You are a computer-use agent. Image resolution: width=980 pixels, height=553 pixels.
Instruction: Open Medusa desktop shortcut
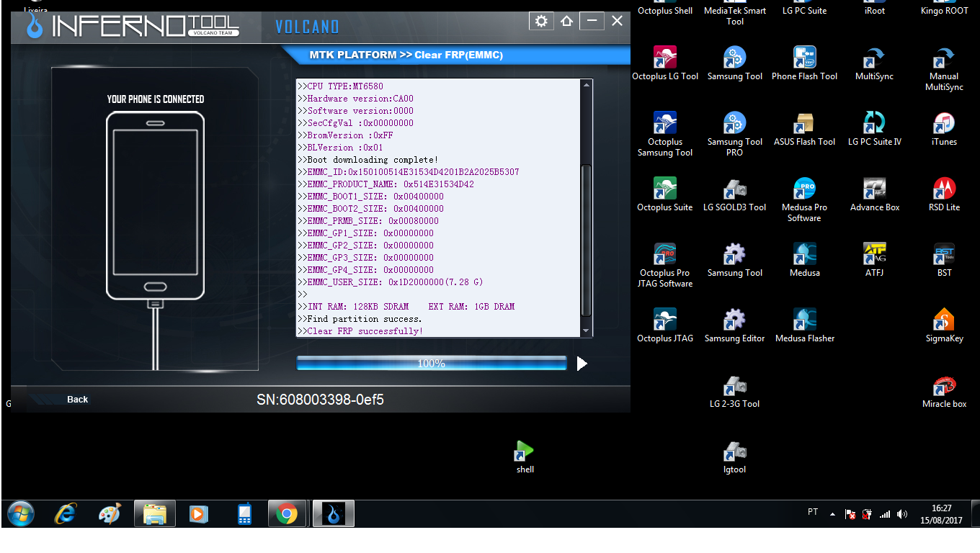point(804,260)
